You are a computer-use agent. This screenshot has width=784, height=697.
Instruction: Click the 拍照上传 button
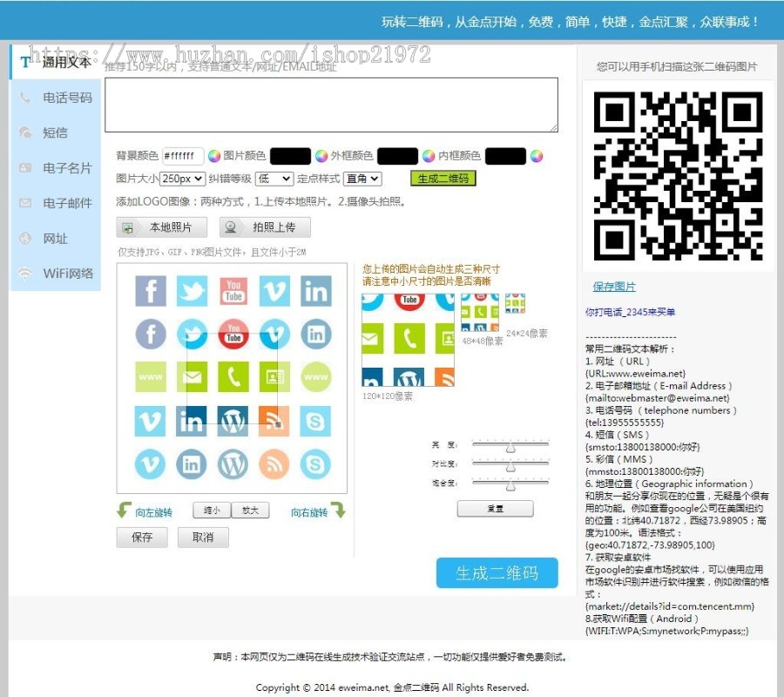(265, 227)
